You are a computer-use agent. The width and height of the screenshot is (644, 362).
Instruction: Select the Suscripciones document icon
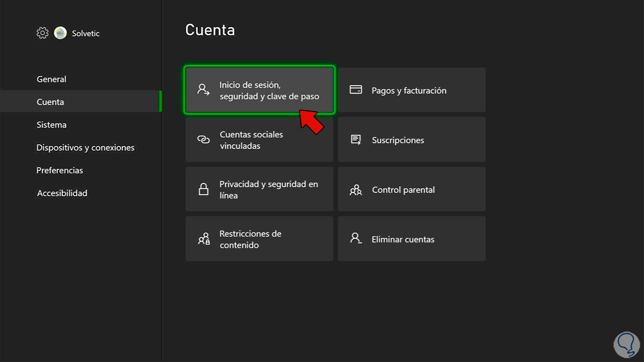(355, 139)
